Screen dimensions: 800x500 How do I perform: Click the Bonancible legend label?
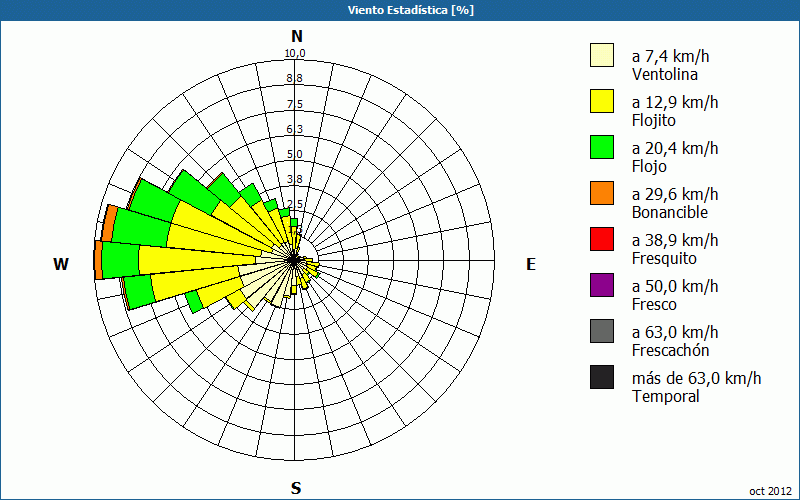click(670, 212)
